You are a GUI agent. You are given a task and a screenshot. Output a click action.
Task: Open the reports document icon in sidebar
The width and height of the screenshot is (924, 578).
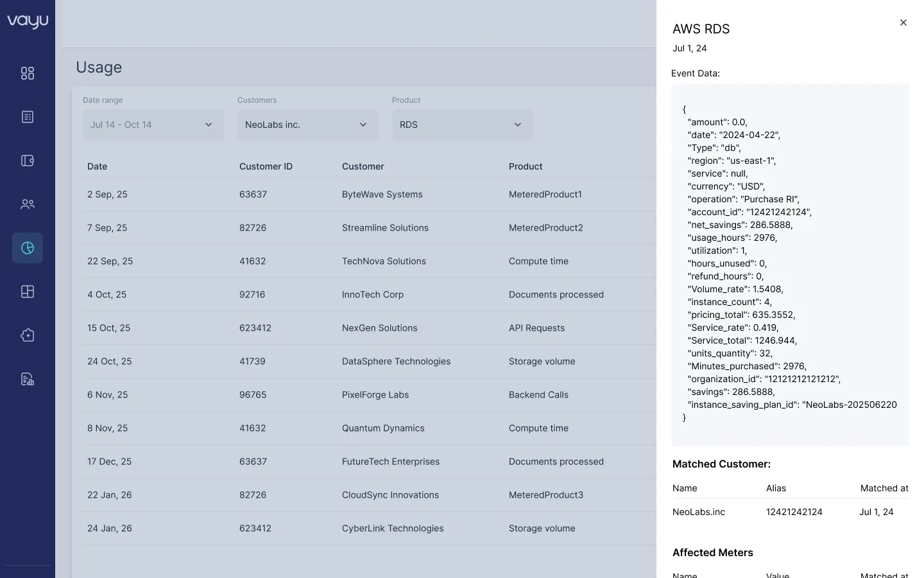pyautogui.click(x=28, y=379)
